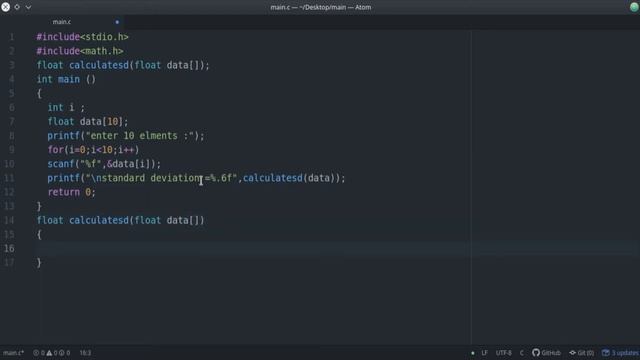Click the closing brace on line 17
Screen dimensions: 640x360
tap(39, 263)
